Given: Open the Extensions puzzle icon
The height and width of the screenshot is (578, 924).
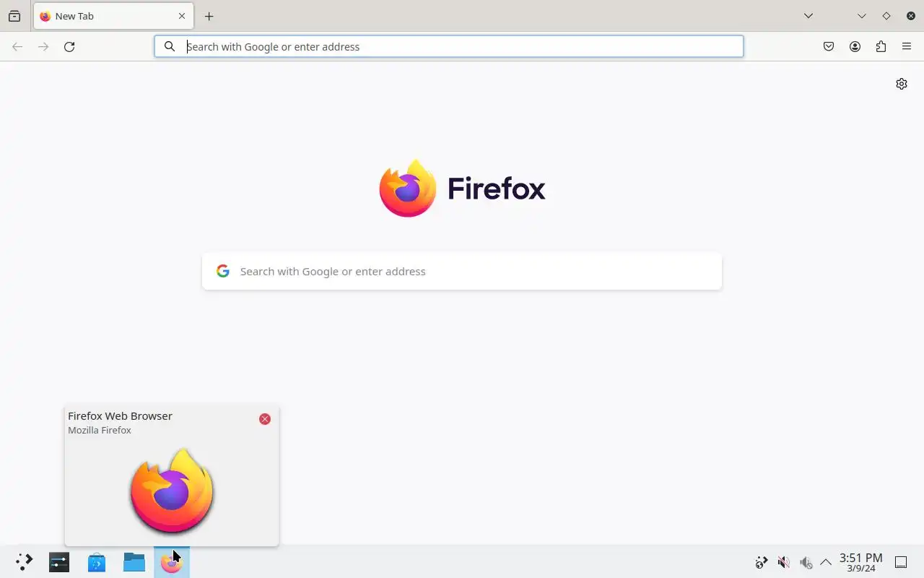Looking at the screenshot, I should click(x=881, y=46).
